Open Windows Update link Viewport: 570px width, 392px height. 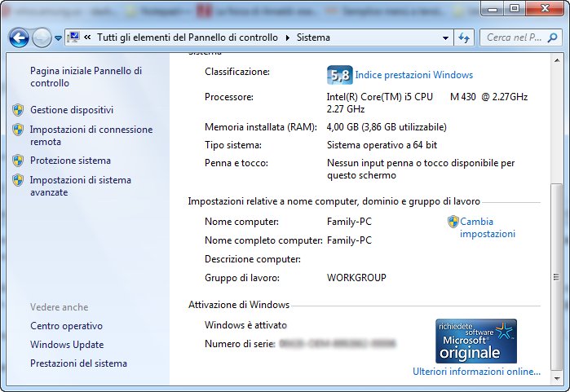pyautogui.click(x=67, y=345)
